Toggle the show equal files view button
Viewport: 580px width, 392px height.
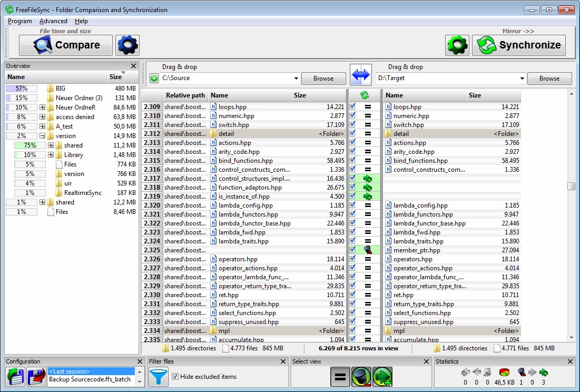(x=341, y=377)
